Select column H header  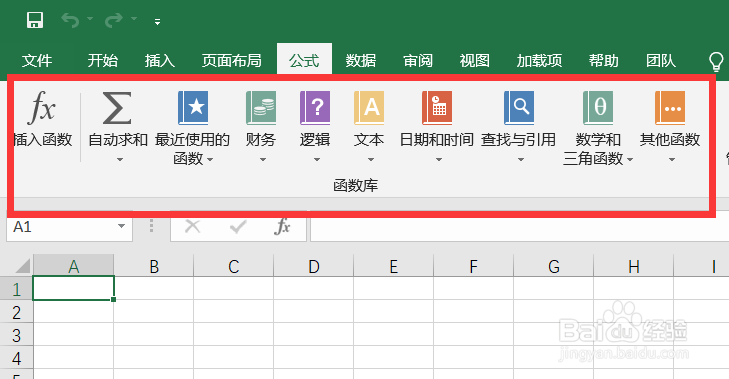point(634,266)
